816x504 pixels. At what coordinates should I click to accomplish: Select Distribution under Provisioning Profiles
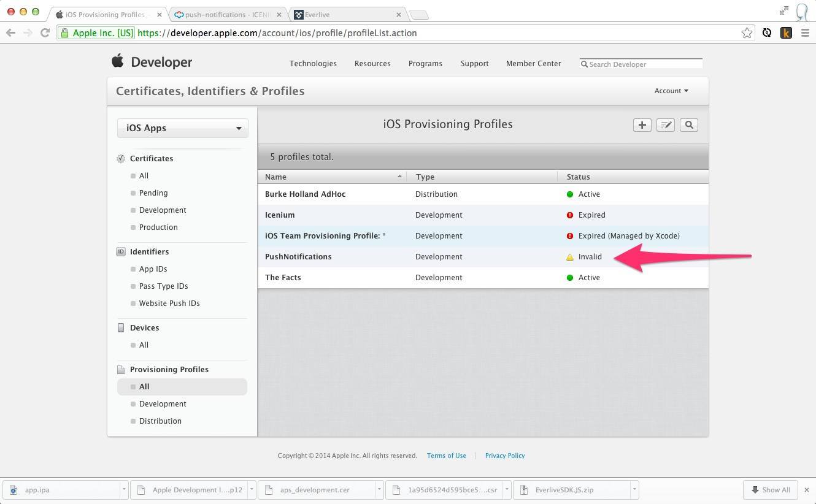click(x=160, y=421)
